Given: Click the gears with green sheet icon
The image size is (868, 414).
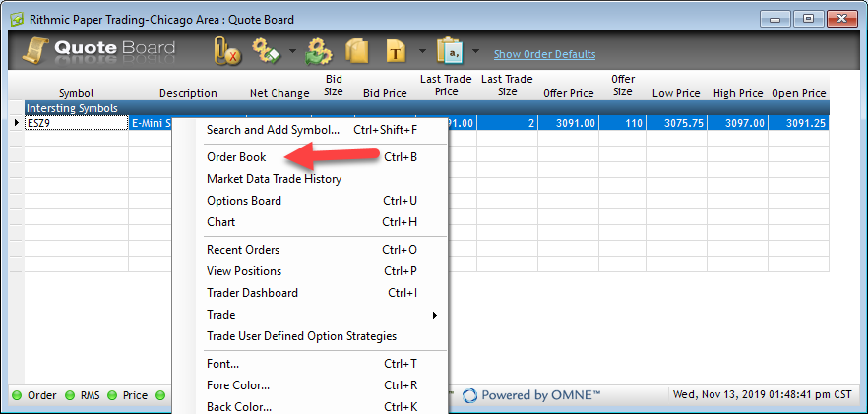Looking at the screenshot, I should (267, 51).
